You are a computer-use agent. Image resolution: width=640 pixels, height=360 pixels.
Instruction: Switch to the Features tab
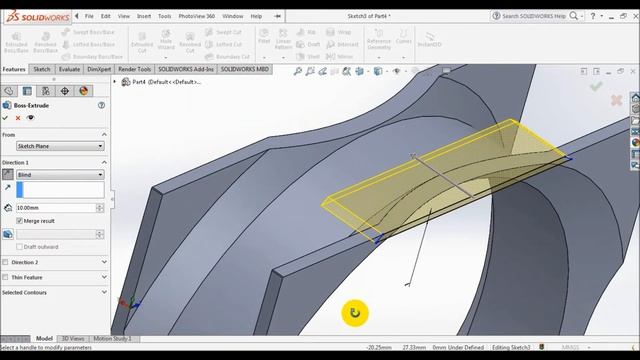pos(14,69)
